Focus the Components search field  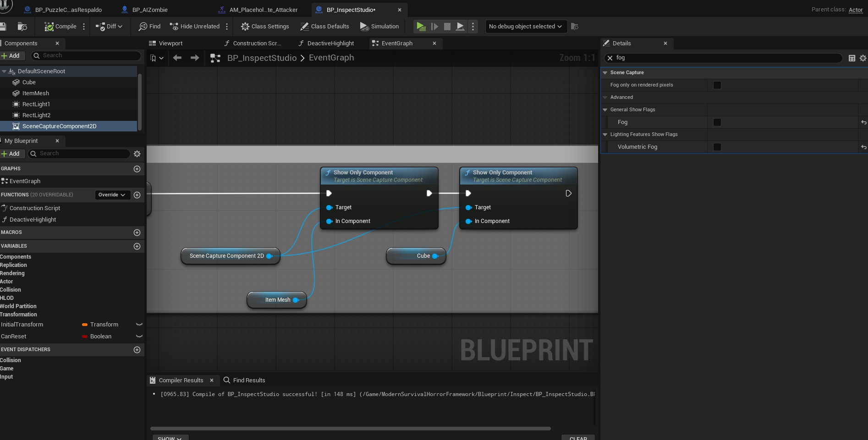point(86,55)
